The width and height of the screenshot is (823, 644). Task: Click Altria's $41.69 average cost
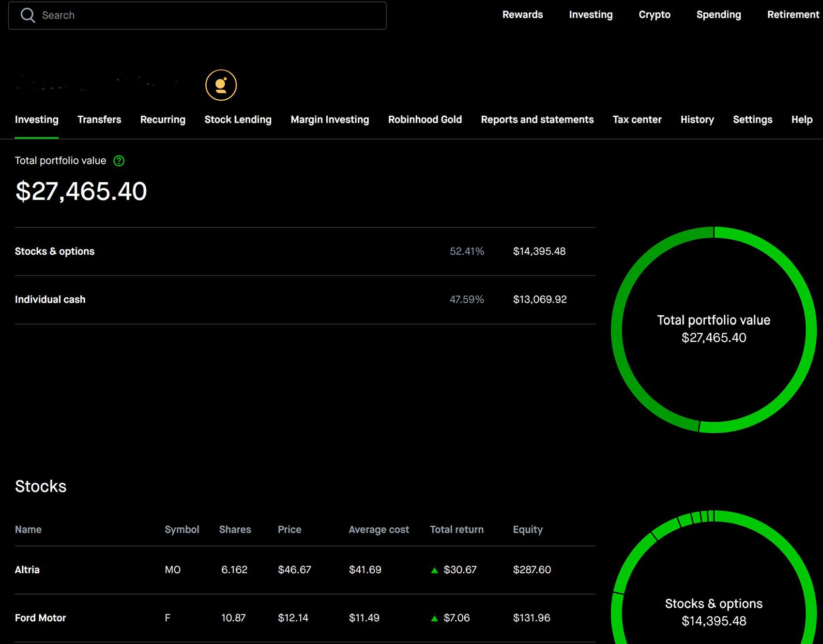365,570
